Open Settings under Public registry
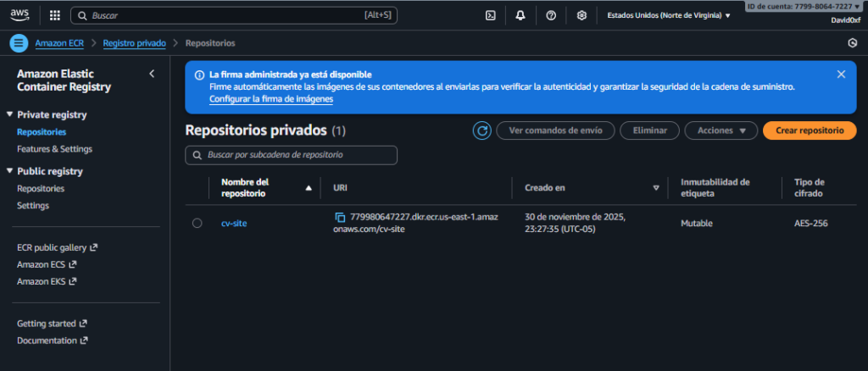Image resolution: width=868 pixels, height=371 pixels. [33, 206]
